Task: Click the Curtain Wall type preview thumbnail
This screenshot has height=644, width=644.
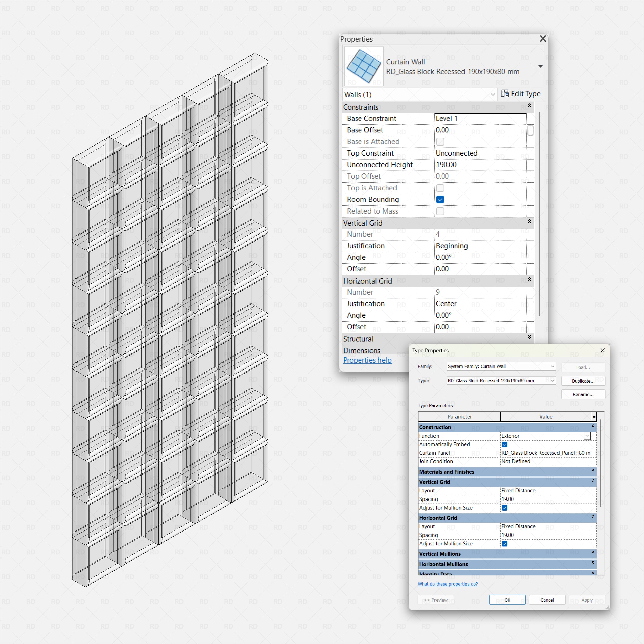Action: pos(363,66)
